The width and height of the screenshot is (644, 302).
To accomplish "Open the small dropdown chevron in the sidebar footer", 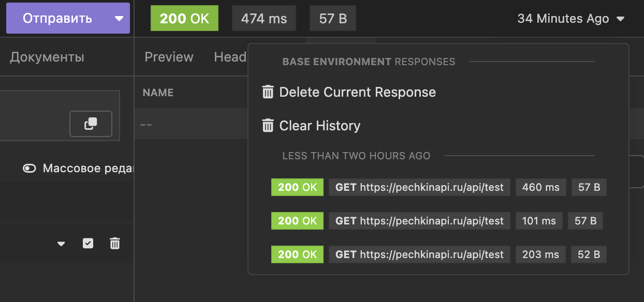I will pyautogui.click(x=61, y=243).
